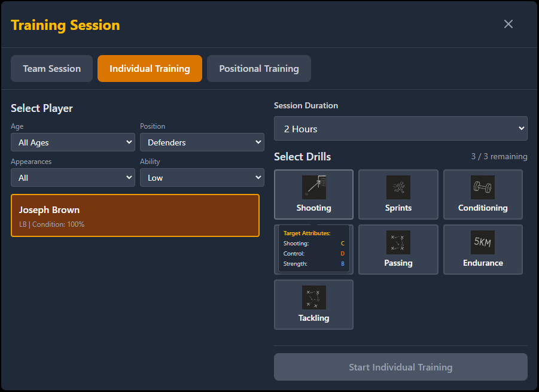Image resolution: width=539 pixels, height=392 pixels.
Task: Close the Training Session dialog
Action: tap(508, 24)
